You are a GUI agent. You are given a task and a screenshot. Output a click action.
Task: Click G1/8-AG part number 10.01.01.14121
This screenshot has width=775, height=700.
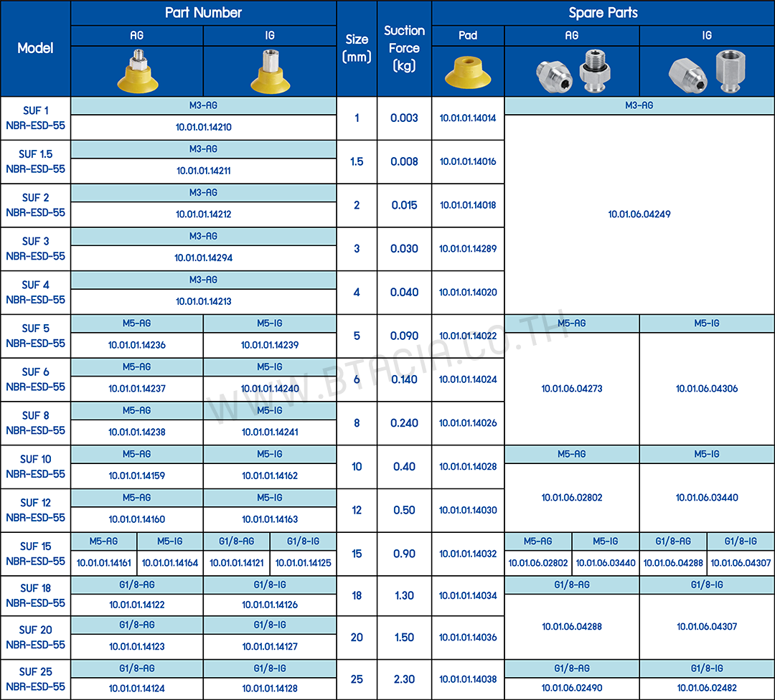pyautogui.click(x=237, y=563)
